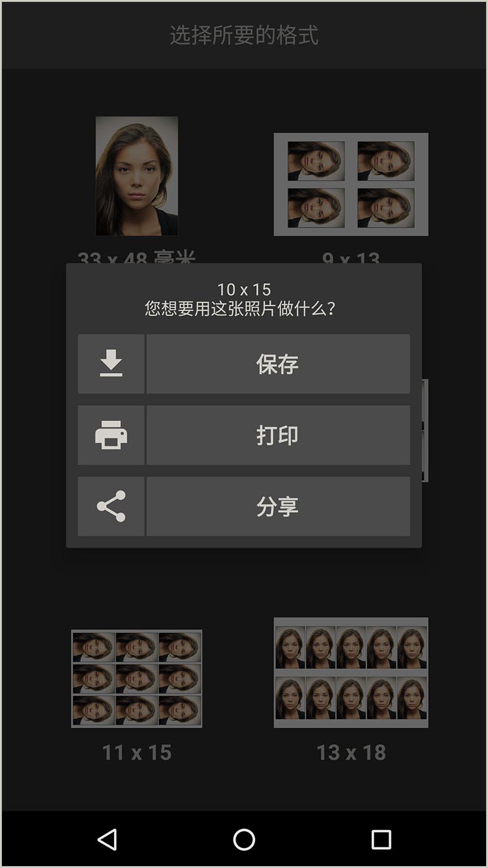Choose the 打印 print button
The width and height of the screenshot is (488, 868).
coord(278,435)
